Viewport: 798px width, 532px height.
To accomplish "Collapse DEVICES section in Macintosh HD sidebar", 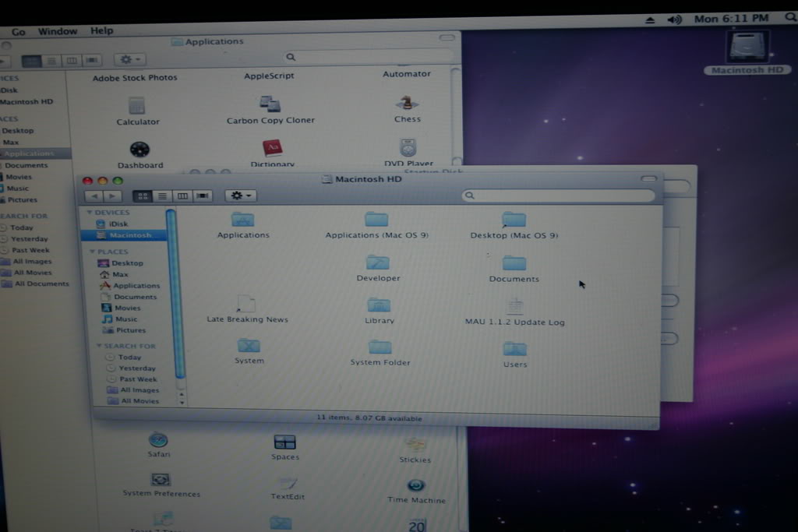I will point(90,212).
